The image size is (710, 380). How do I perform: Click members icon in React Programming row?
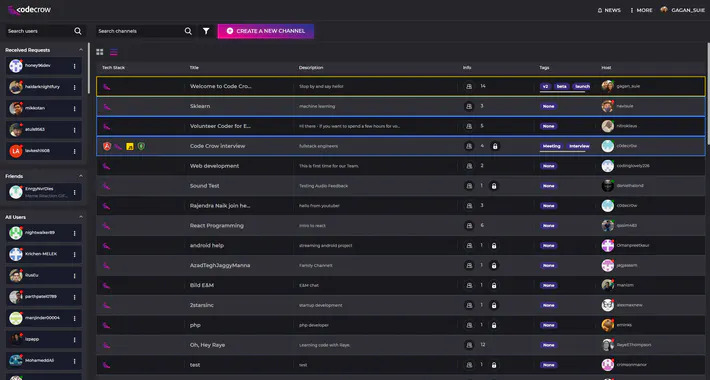tap(469, 226)
